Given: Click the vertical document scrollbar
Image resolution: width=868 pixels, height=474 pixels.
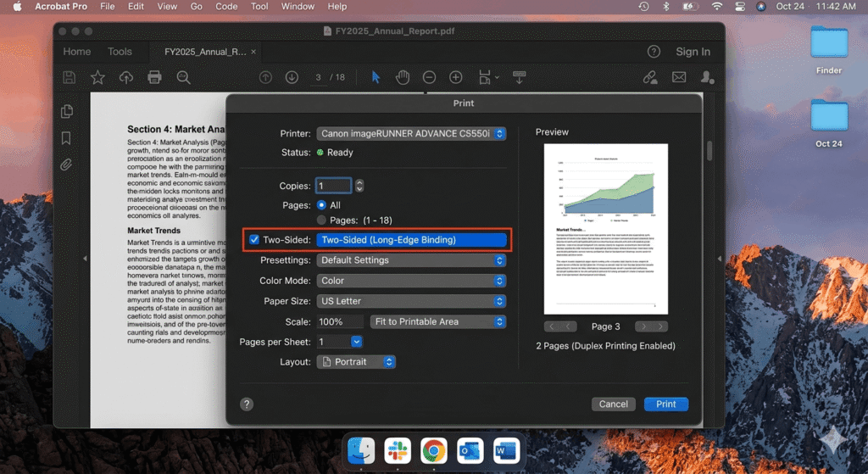Looking at the screenshot, I should pos(709,150).
